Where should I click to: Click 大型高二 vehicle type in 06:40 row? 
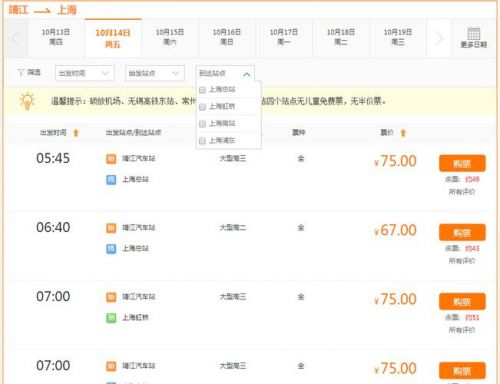233,228
